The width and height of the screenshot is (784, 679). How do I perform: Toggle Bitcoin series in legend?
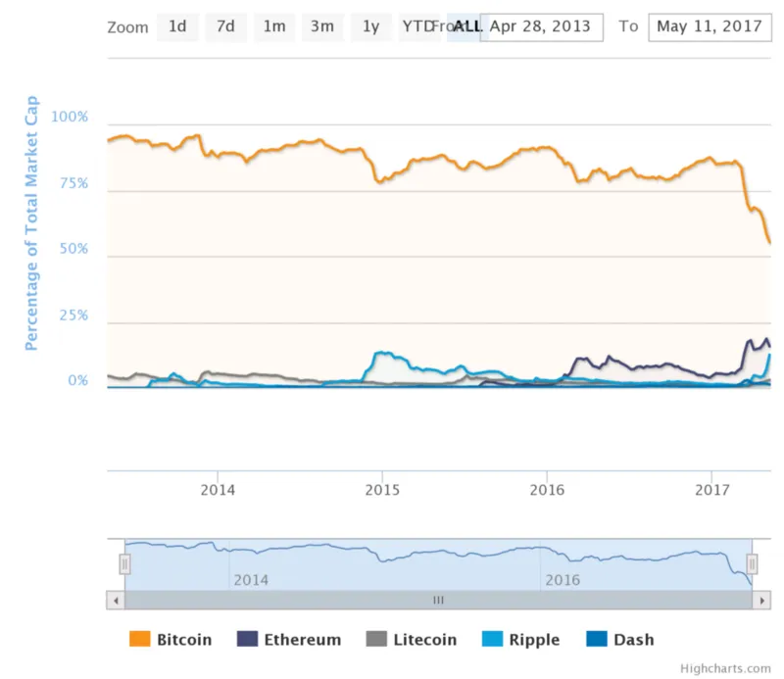click(x=171, y=640)
